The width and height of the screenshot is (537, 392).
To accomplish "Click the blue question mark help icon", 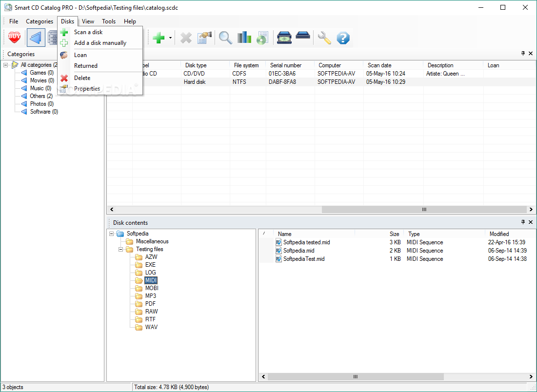I will point(343,38).
